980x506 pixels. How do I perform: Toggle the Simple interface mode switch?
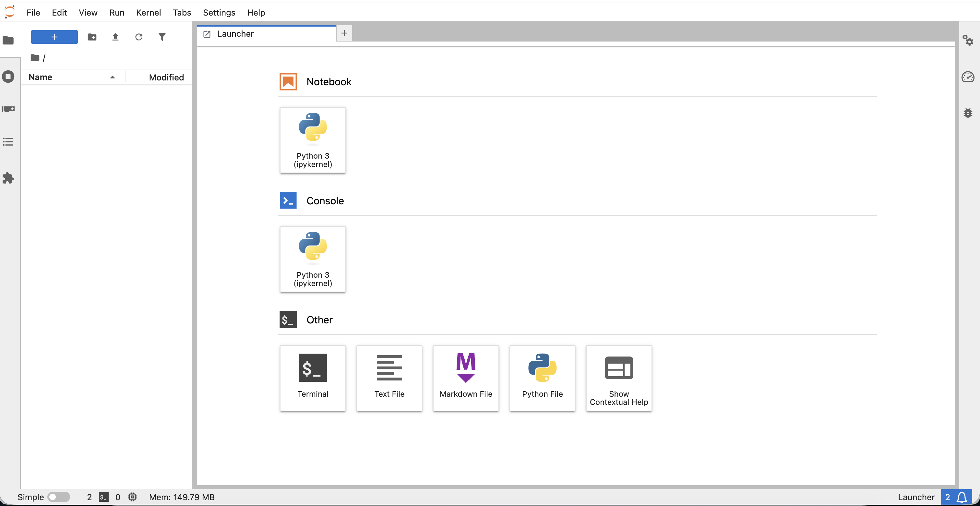click(x=58, y=497)
